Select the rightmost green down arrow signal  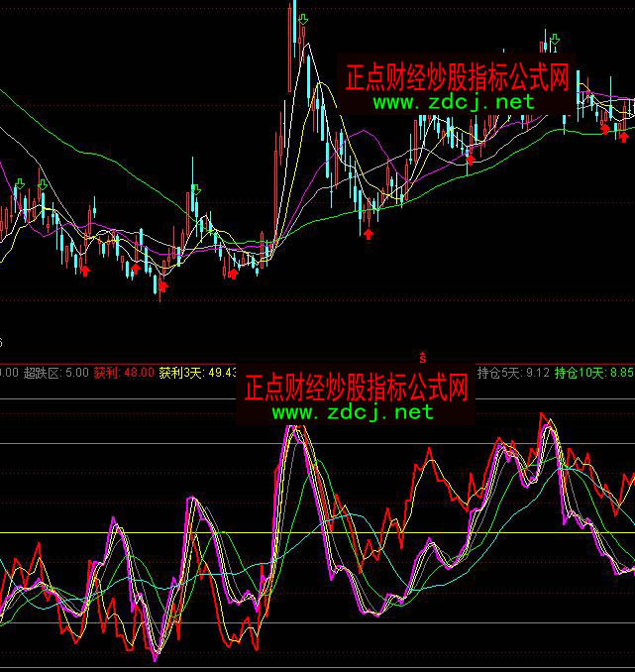555,40
